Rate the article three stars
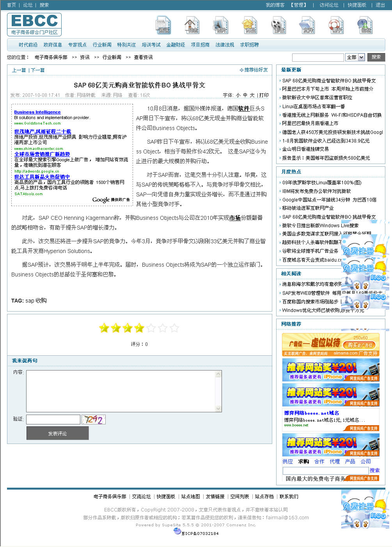Screen dimensions: 392x547 (x=128, y=328)
